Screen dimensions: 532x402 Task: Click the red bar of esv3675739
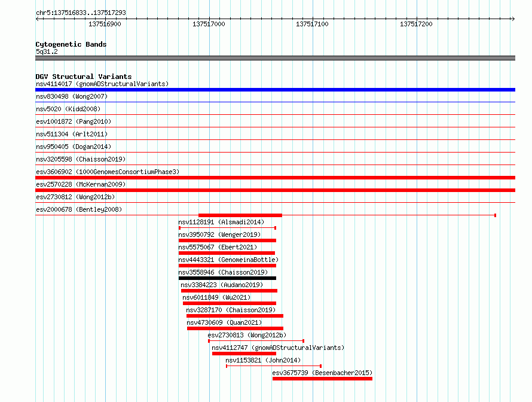pos(322,379)
